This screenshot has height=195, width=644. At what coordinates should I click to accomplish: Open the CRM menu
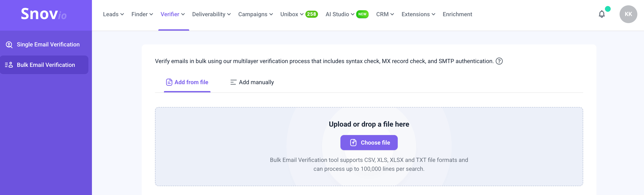coord(385,14)
